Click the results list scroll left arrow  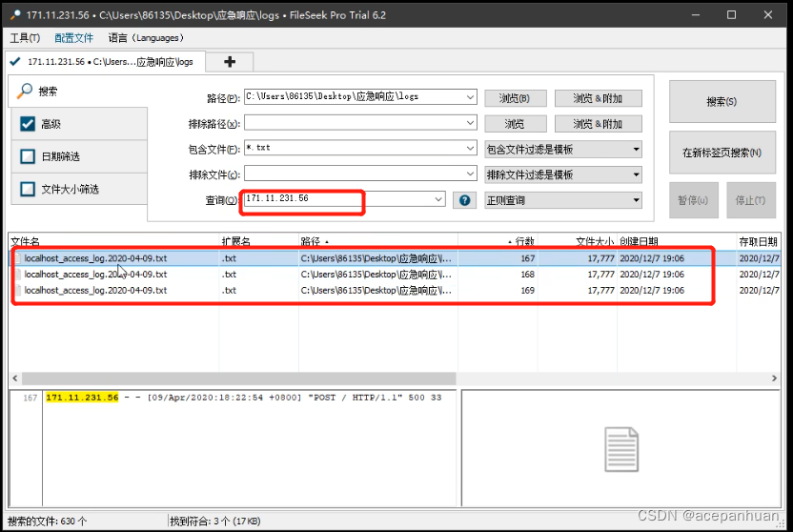[x=15, y=379]
